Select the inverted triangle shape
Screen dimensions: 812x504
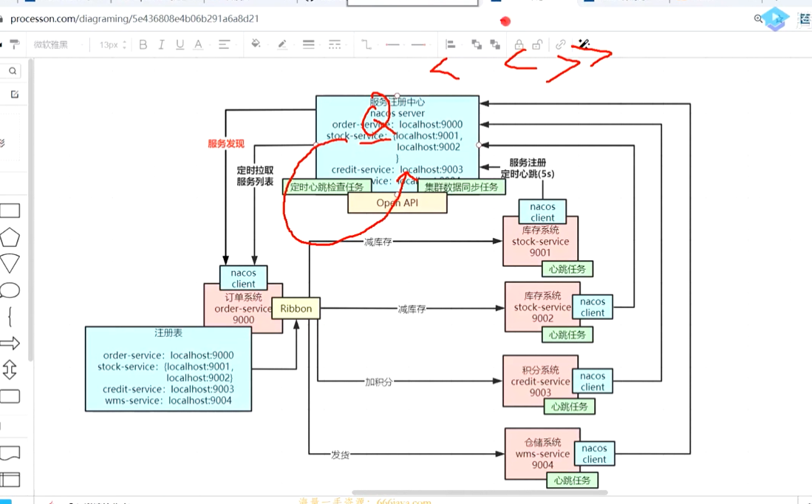pos(10,264)
